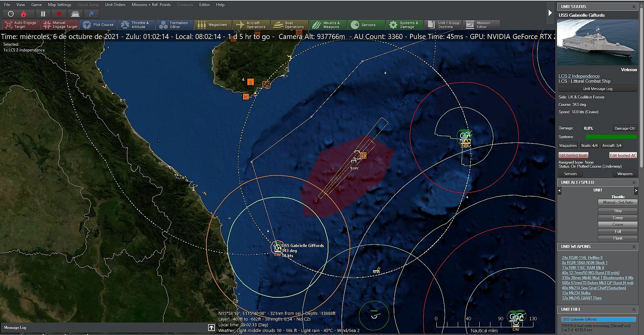This screenshot has height=335, width=644.
Task: Open the Unit Orders menu
Action: tap(115, 5)
